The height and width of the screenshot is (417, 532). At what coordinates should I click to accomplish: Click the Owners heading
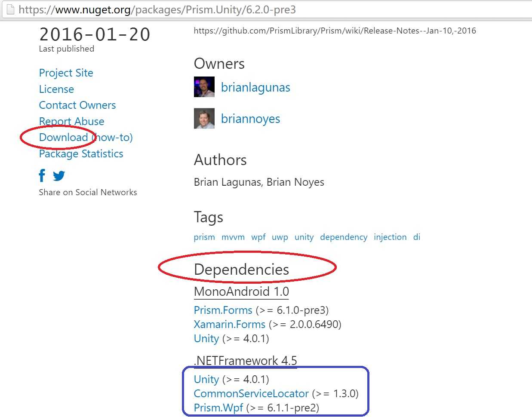(x=219, y=64)
